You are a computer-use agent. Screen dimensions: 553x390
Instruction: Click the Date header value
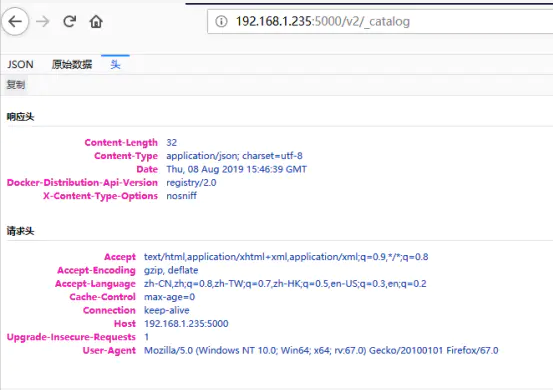pos(237,169)
